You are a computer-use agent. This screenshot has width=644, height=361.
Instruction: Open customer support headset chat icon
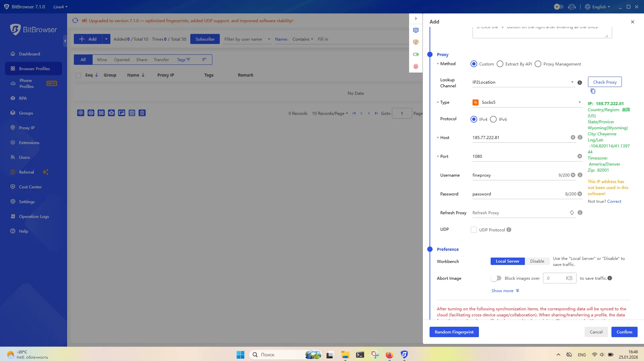(x=572, y=7)
